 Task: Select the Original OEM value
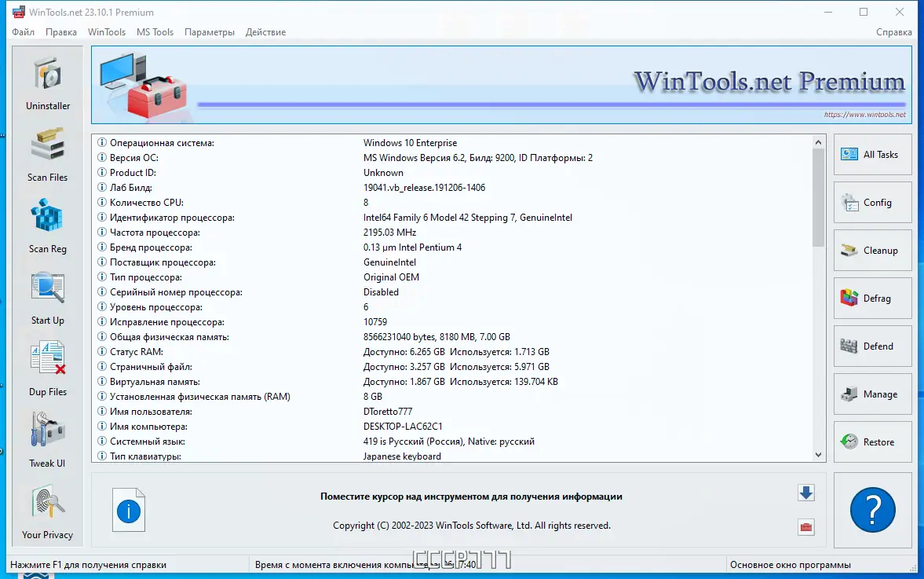point(391,277)
